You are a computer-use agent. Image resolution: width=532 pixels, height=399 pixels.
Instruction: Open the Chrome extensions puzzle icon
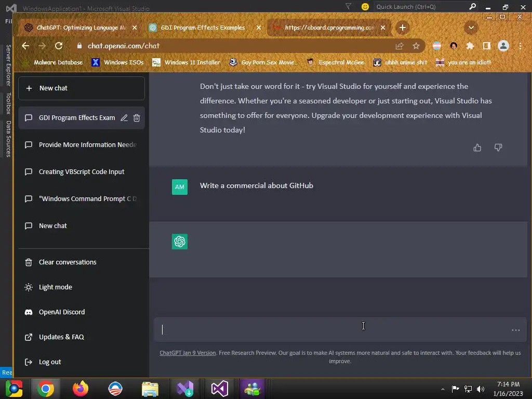(470, 46)
